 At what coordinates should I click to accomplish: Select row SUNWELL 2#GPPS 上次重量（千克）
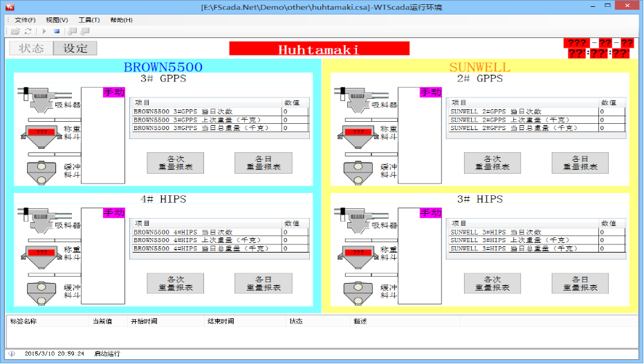point(537,120)
